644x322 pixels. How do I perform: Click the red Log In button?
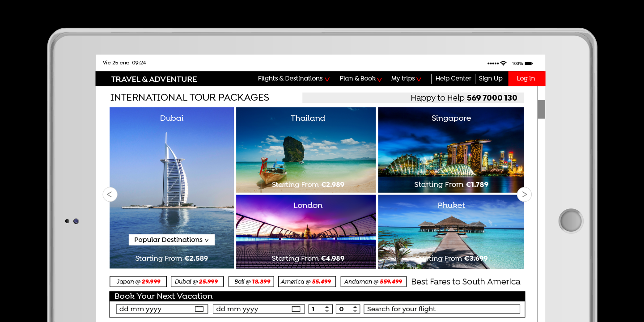(526, 79)
